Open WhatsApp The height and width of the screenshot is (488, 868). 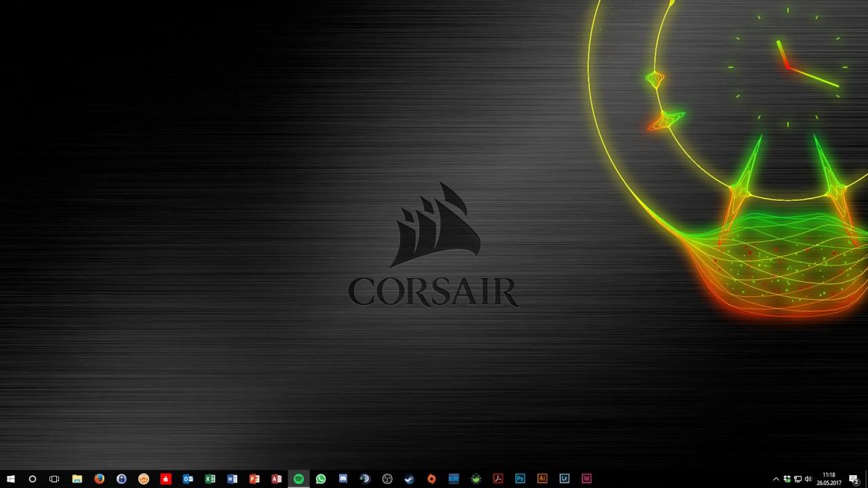pos(319,479)
